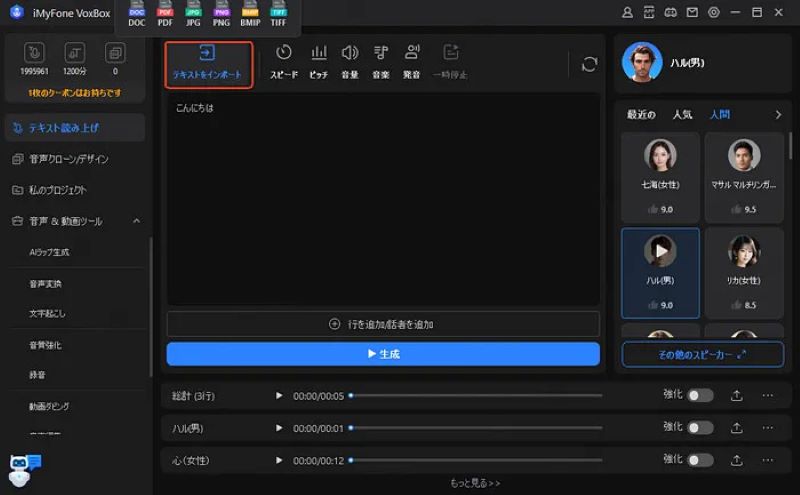800x495 pixels.
Task: Switch to the 人間 tab
Action: pyautogui.click(x=719, y=115)
